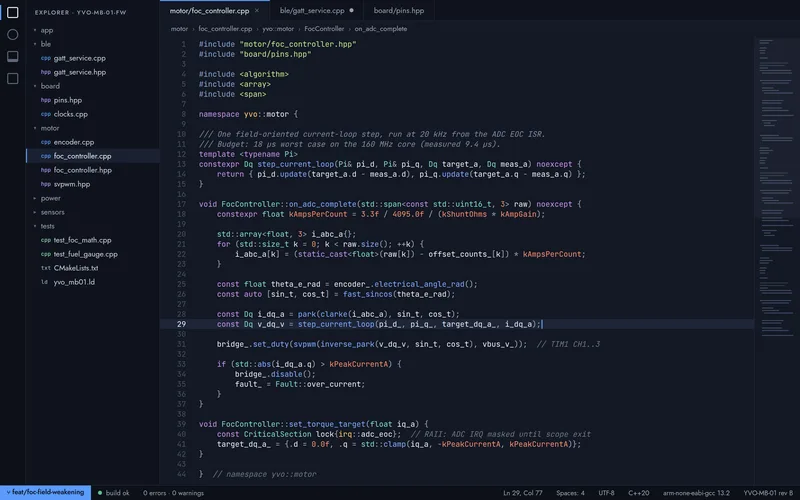This screenshot has height=500, width=800.
Task: Open the Explorer view via the top square activity icon
Action: 13,12
